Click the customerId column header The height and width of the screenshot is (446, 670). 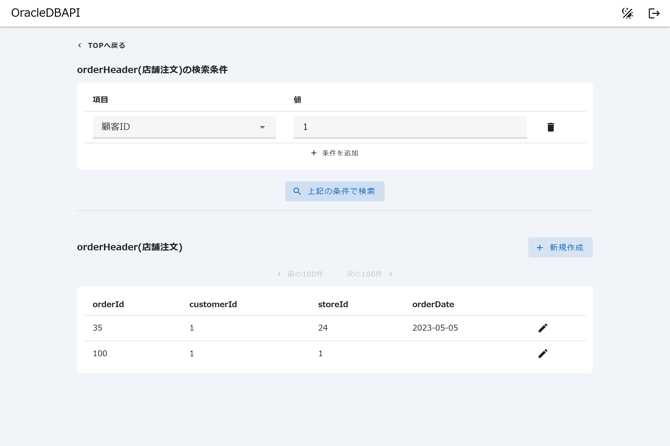click(213, 304)
